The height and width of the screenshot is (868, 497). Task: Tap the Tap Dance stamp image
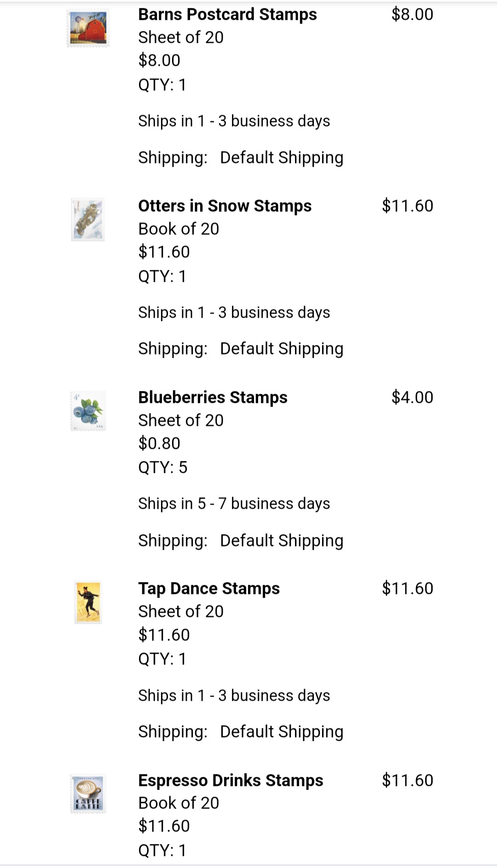(88, 602)
